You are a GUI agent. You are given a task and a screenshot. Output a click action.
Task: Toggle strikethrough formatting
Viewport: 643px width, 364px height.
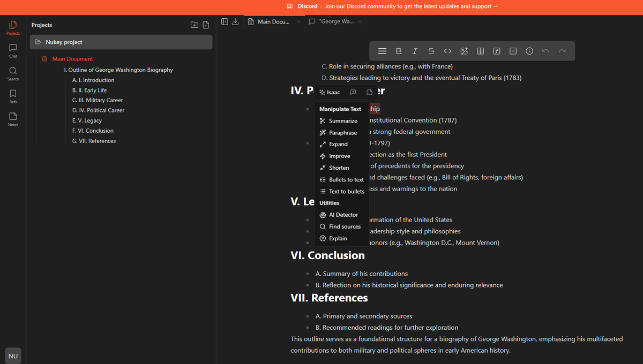431,51
